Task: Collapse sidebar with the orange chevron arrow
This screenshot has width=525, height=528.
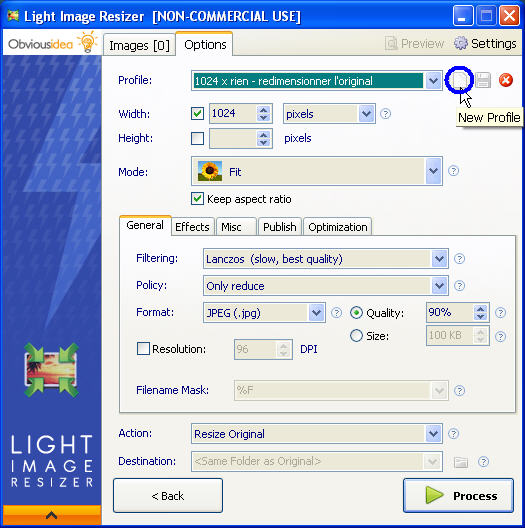Action: [x=51, y=515]
